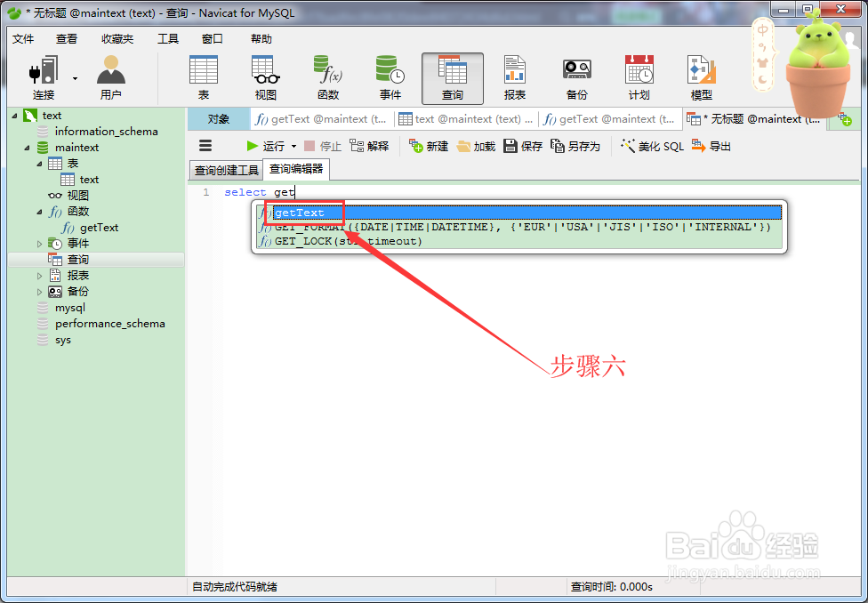Switch to the 无标题 @maintext query tab
This screenshot has height=603, width=868.
click(x=754, y=119)
